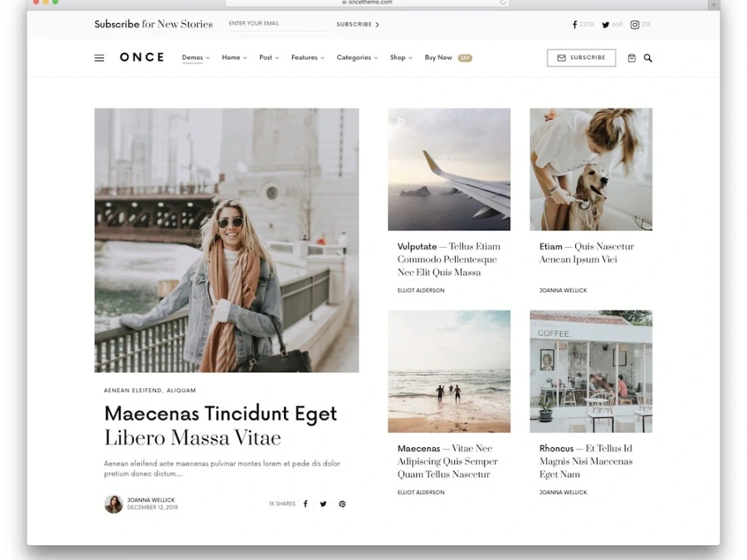Expand the Shop dropdown
The image size is (747, 560).
(x=399, y=57)
